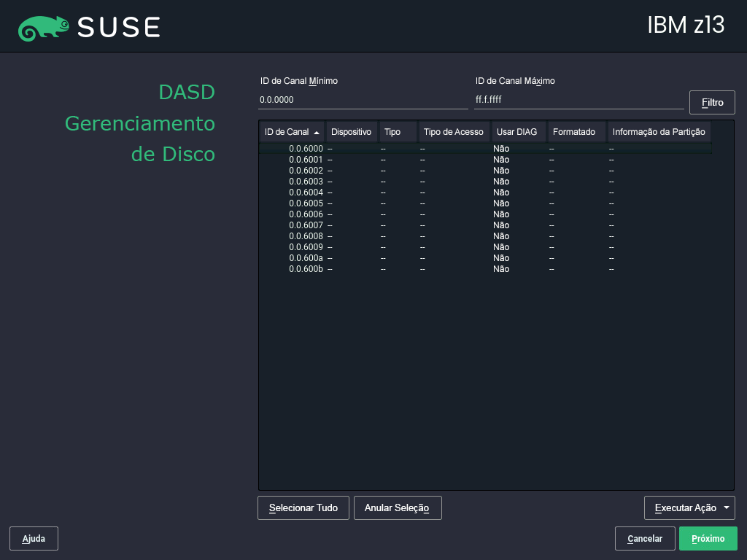
Task: Click the IBM z13 label
Action: (686, 26)
